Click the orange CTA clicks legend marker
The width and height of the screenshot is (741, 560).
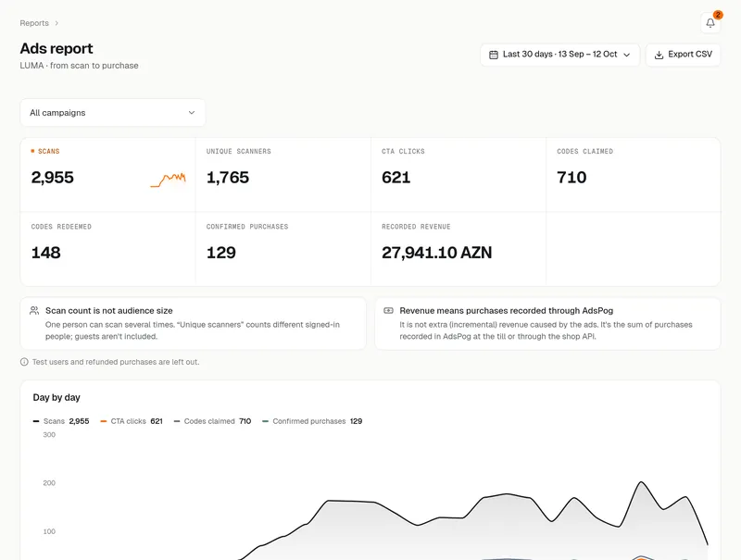[x=104, y=421]
